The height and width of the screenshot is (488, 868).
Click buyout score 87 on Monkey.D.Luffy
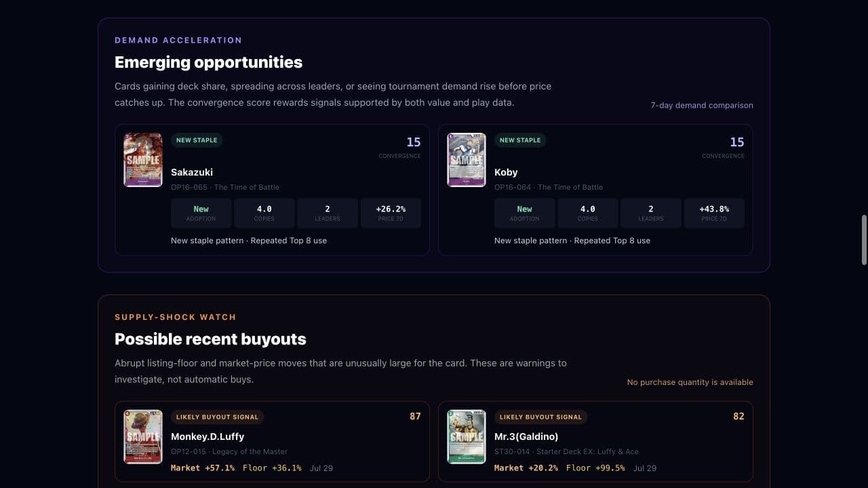coord(415,416)
